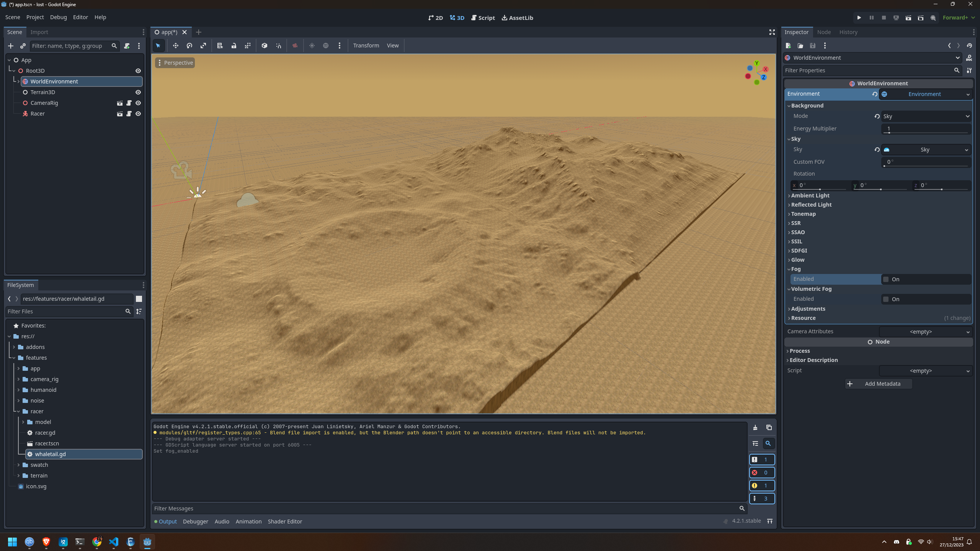This screenshot has height=551, width=980.
Task: Run the project with play button
Action: pyautogui.click(x=859, y=18)
